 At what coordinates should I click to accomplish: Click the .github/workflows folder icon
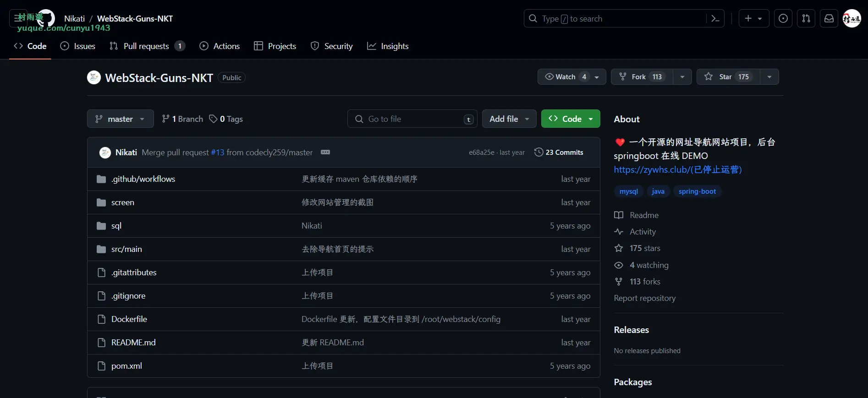pos(101,179)
